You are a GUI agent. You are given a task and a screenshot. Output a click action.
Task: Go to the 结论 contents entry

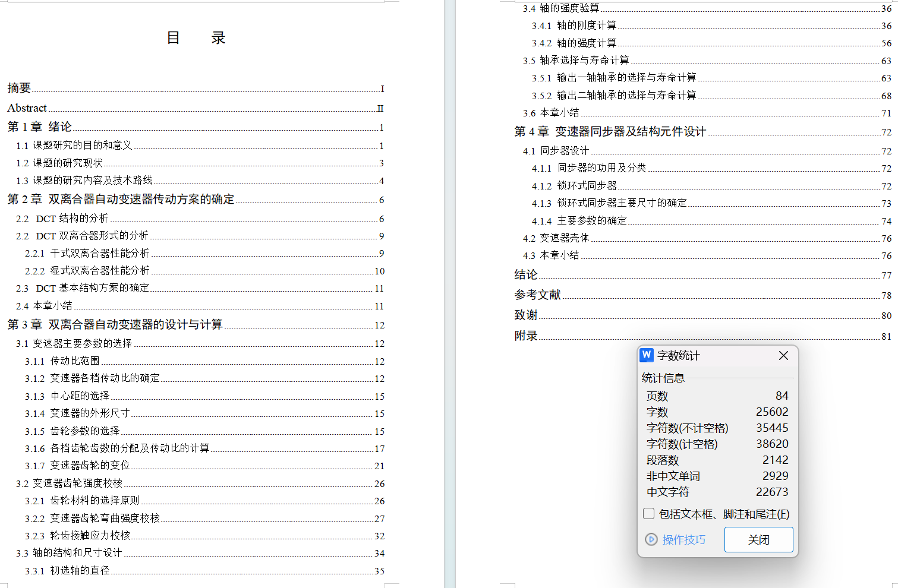point(703,274)
